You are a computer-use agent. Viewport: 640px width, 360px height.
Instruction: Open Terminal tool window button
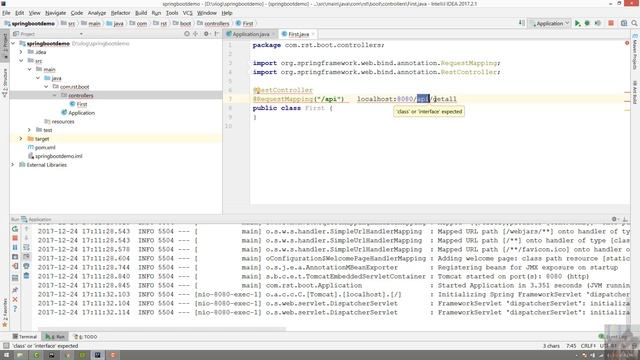[25, 337]
